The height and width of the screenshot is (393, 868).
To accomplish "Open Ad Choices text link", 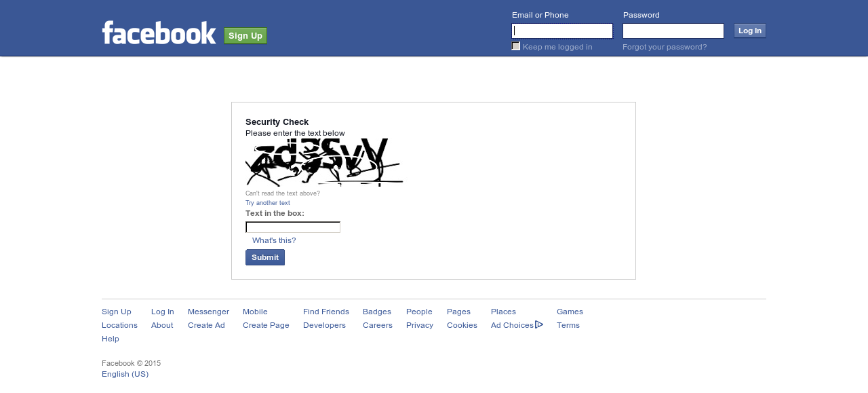I will point(512,325).
